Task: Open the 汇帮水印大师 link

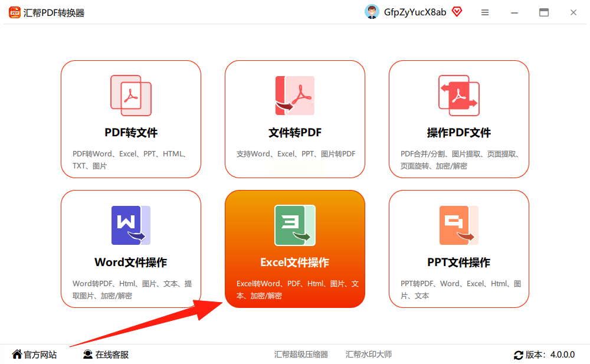Action: tap(369, 354)
